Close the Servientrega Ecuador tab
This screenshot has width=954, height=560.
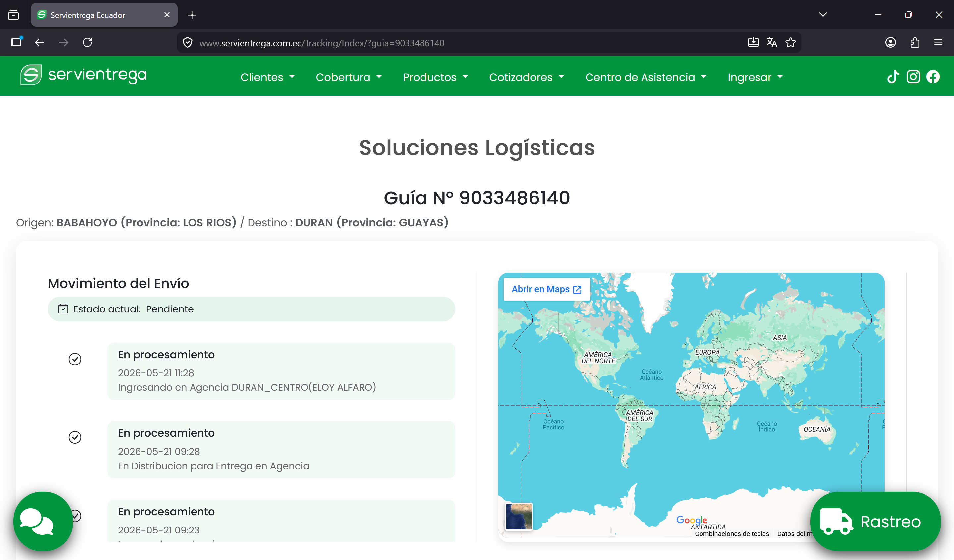click(x=167, y=15)
